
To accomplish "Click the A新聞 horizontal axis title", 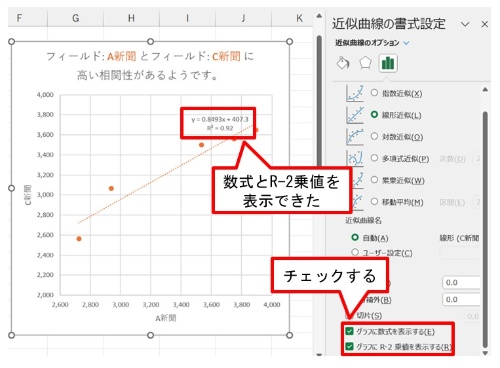I will pyautogui.click(x=166, y=318).
